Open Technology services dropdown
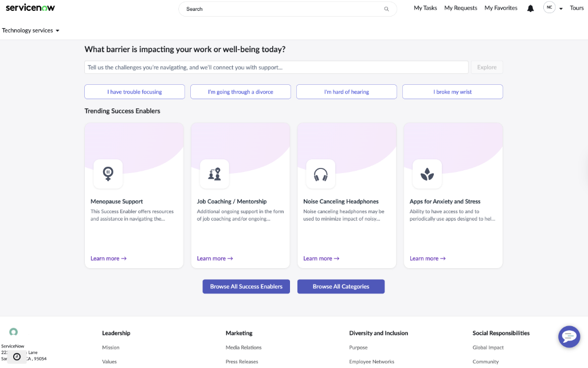Screen dimensions: 588x368 click(x=31, y=30)
